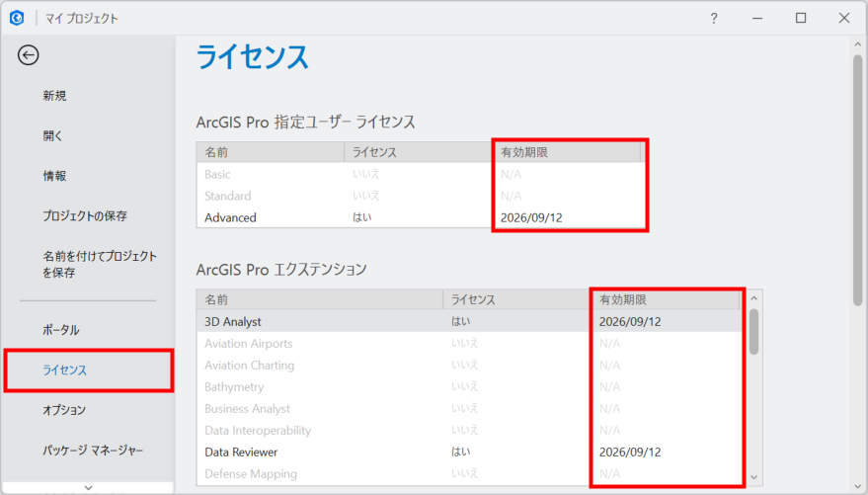Click Advanced expiration date 2026/09/12
868x495 pixels.
(531, 217)
